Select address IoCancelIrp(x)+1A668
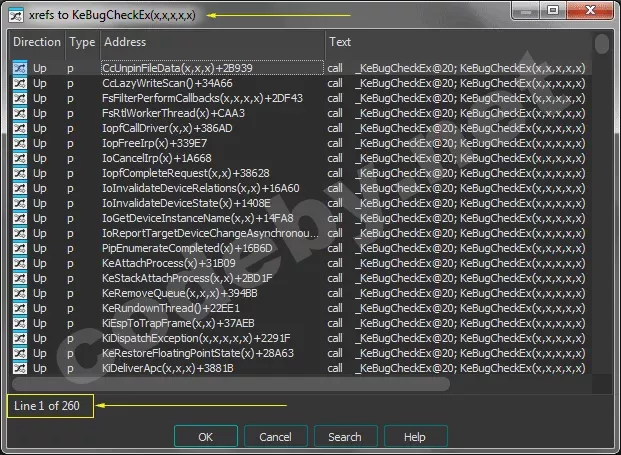 (x=156, y=158)
